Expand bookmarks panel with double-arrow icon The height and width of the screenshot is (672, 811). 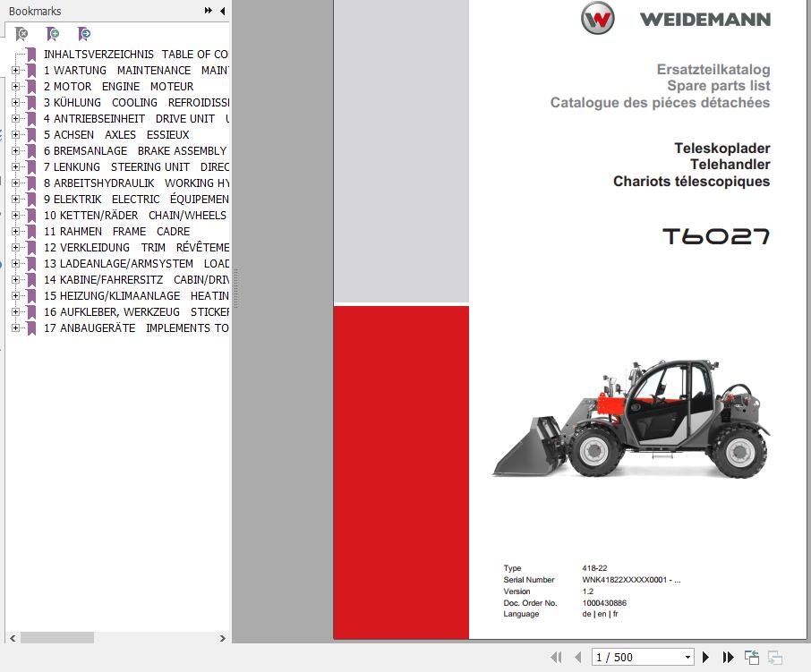pos(208,11)
